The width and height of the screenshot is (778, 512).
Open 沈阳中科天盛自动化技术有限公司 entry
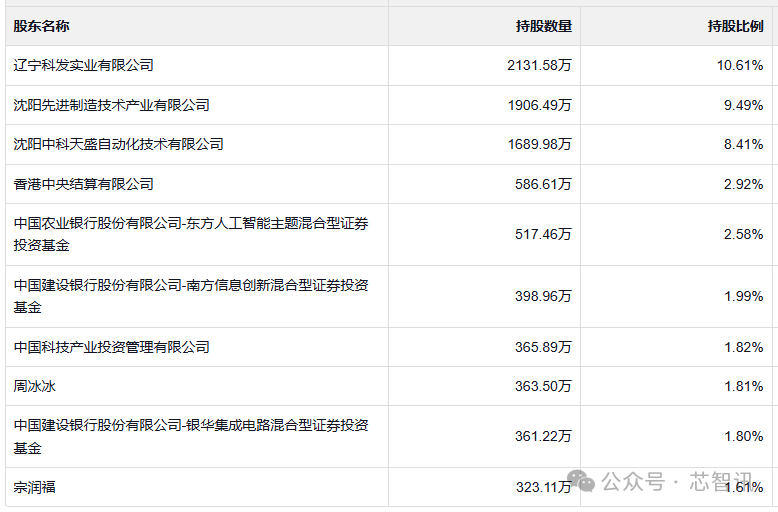point(119,144)
